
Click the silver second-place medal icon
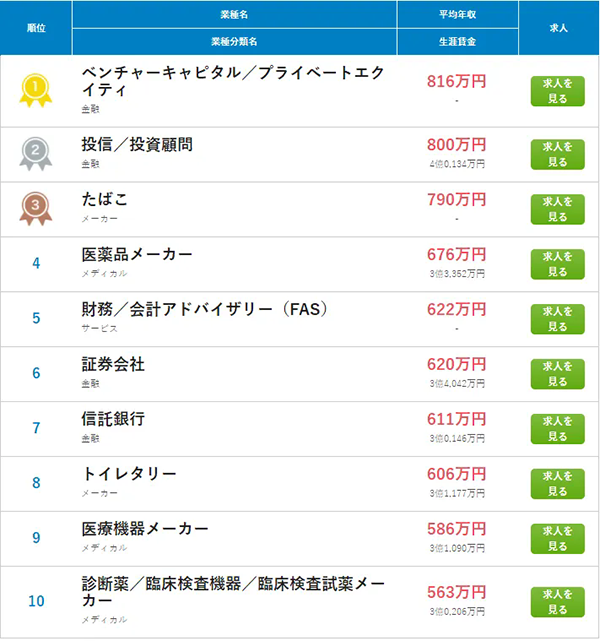pos(36,154)
